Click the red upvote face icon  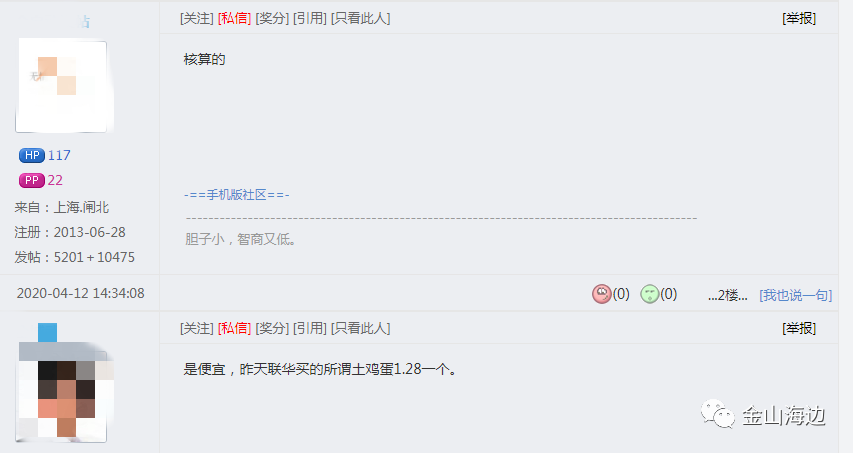tap(601, 294)
